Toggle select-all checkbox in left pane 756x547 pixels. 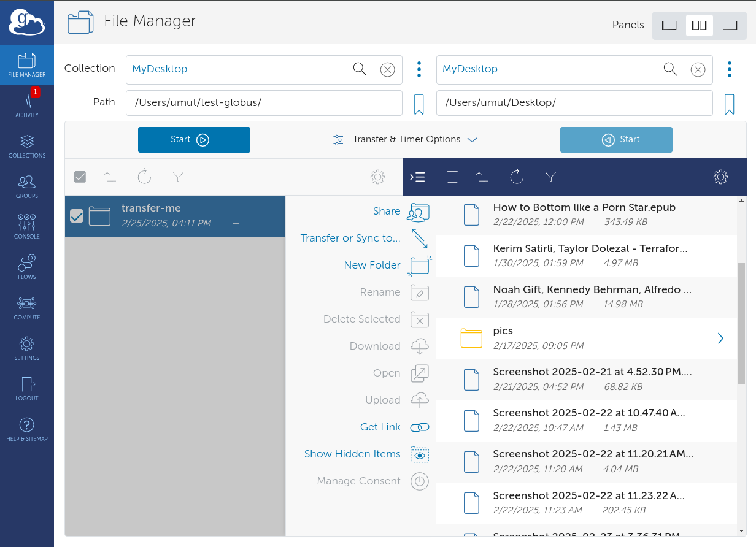[x=80, y=177]
